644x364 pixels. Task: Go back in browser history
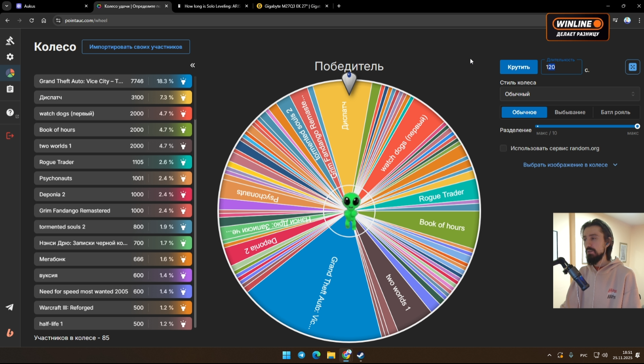7,20
